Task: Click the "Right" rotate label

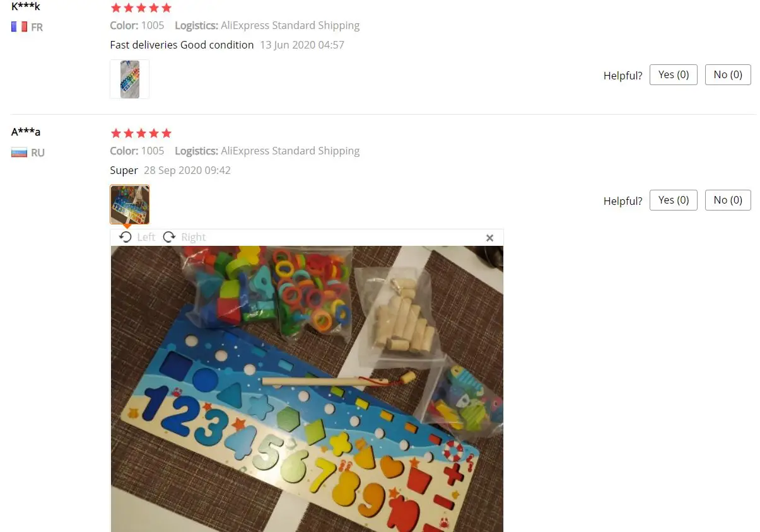Action: click(193, 237)
